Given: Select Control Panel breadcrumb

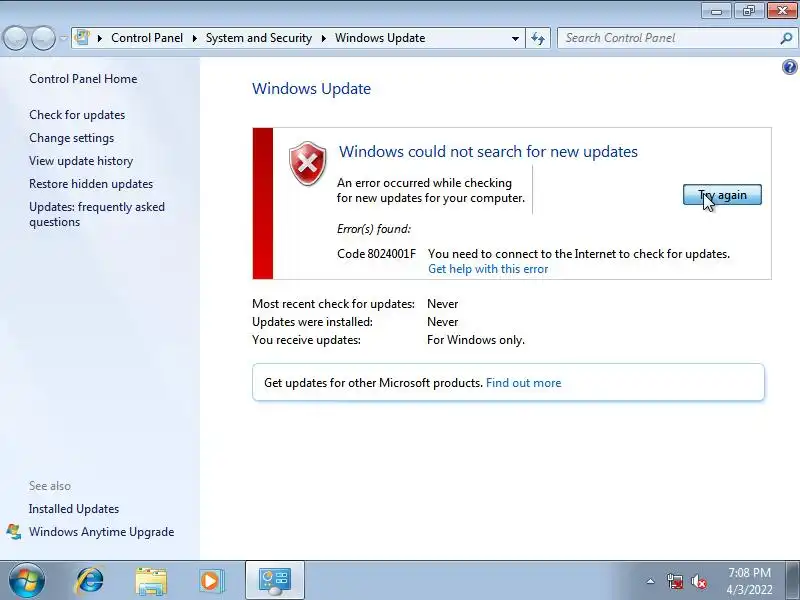Looking at the screenshot, I should coord(147,38).
